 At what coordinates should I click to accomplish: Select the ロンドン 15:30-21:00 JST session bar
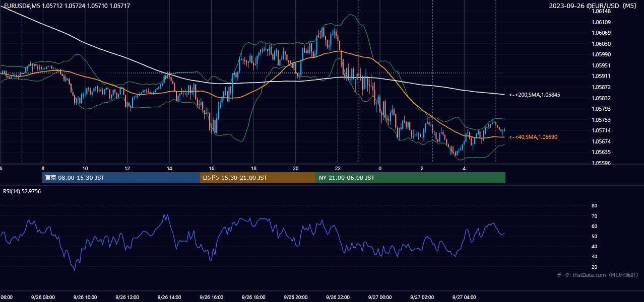tap(258, 178)
